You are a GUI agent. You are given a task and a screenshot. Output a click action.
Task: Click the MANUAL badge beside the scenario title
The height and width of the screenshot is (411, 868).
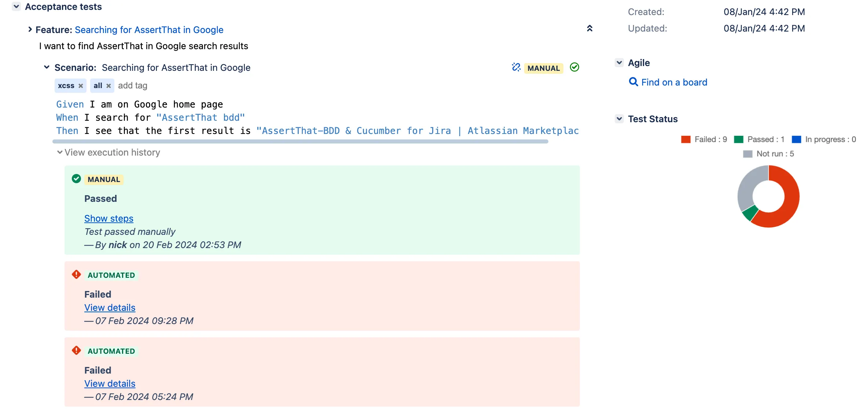[544, 68]
